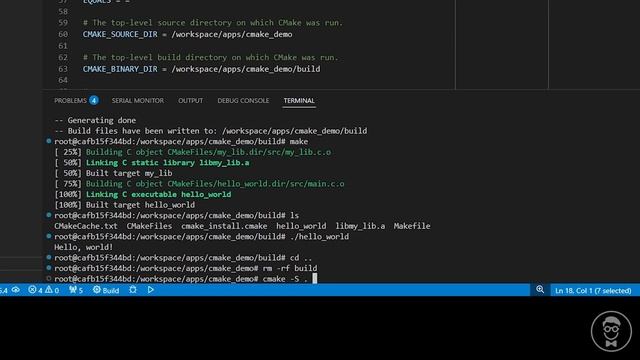Click hello_world in the ls output

pos(301,226)
